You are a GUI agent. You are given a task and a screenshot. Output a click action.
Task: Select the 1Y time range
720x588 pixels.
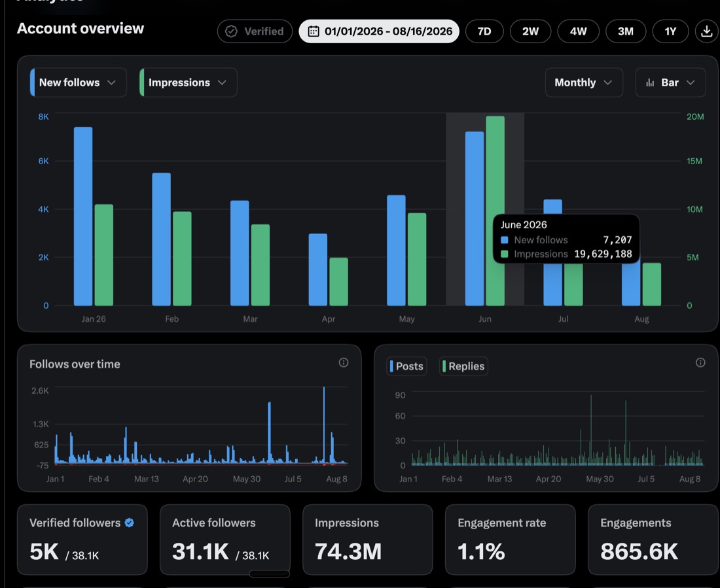click(x=670, y=31)
